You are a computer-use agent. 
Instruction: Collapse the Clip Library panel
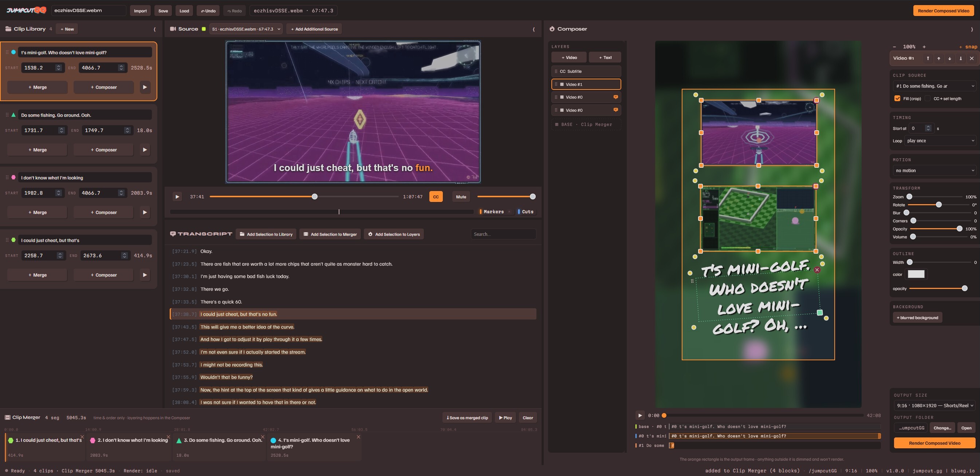154,29
